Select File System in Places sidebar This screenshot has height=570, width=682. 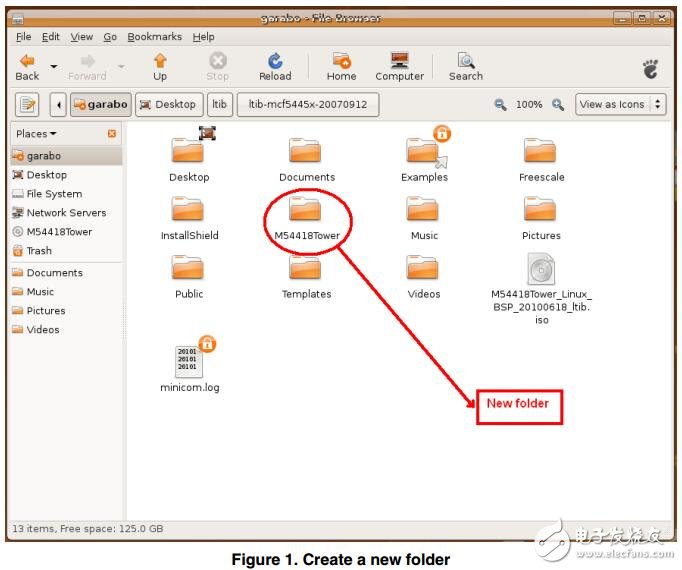pos(54,194)
